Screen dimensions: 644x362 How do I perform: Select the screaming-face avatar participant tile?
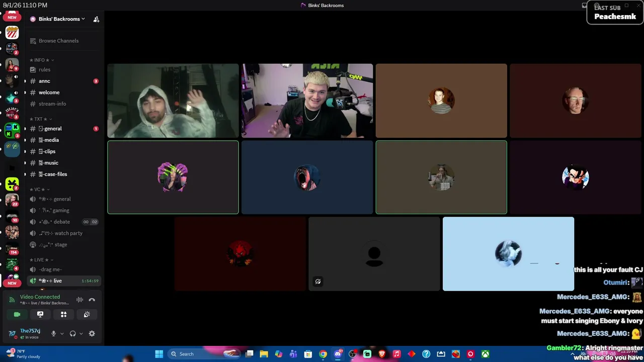(x=307, y=177)
